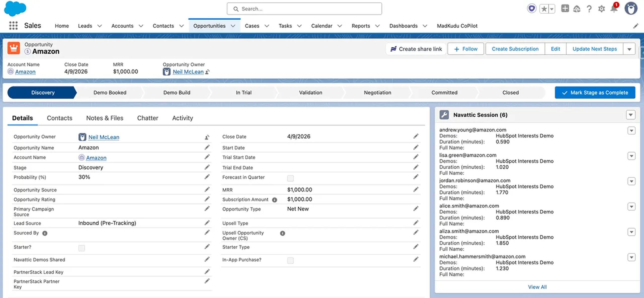Screen dimensions: 644x298
Task: Open the App Launcher grid icon
Action: coord(13,26)
